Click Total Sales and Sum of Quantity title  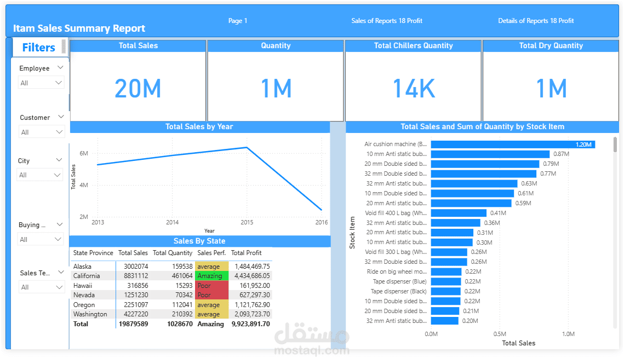coord(482,126)
